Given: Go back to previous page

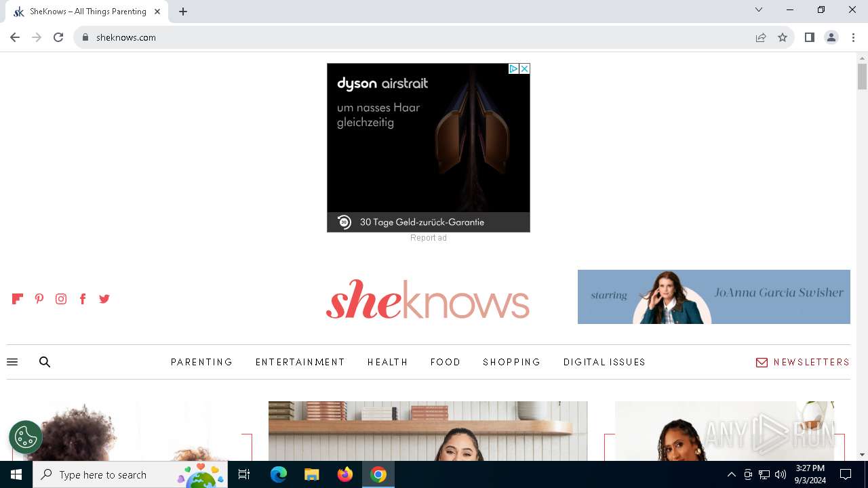Looking at the screenshot, I should (15, 37).
